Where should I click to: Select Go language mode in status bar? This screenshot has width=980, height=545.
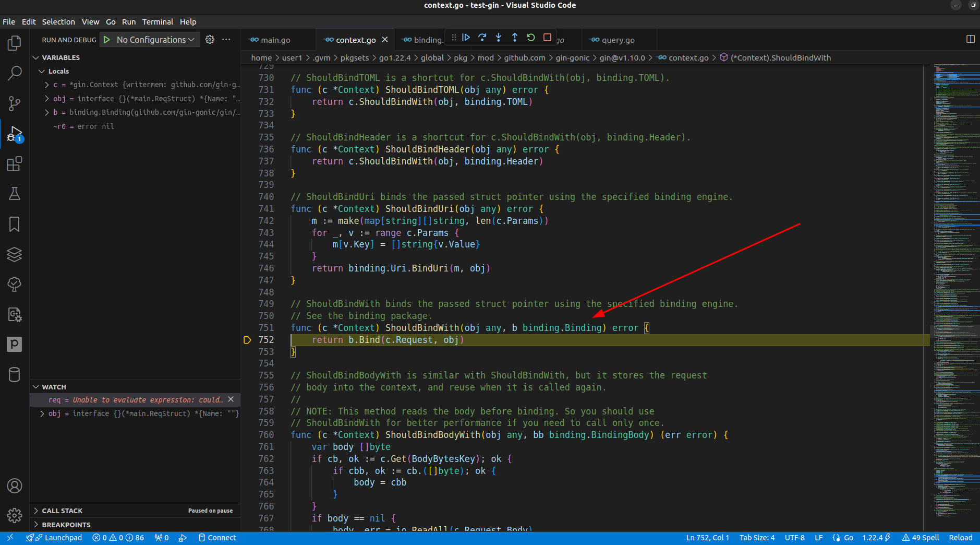pos(849,538)
